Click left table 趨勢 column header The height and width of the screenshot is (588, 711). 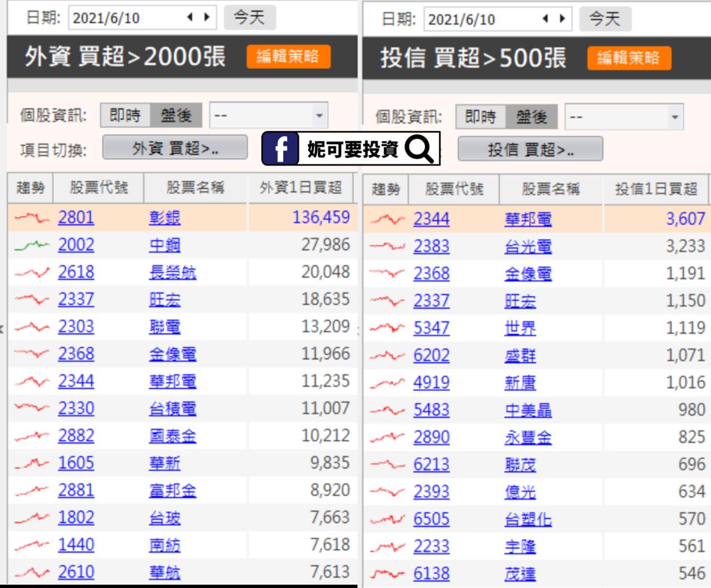coord(30,188)
